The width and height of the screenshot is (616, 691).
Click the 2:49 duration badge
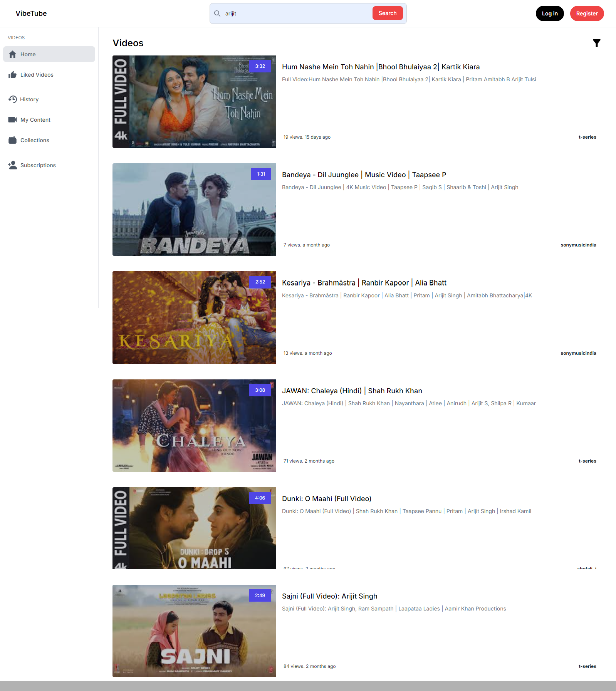click(260, 595)
